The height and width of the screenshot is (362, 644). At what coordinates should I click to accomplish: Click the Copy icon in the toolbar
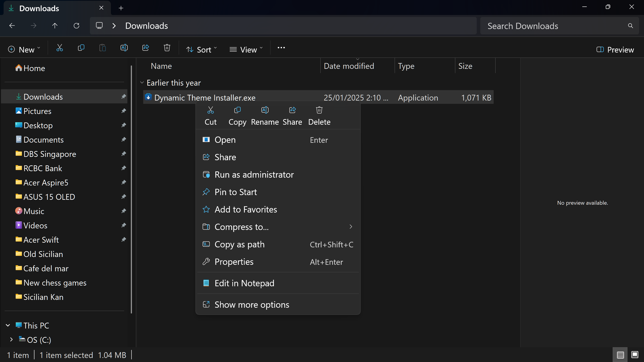(x=81, y=48)
